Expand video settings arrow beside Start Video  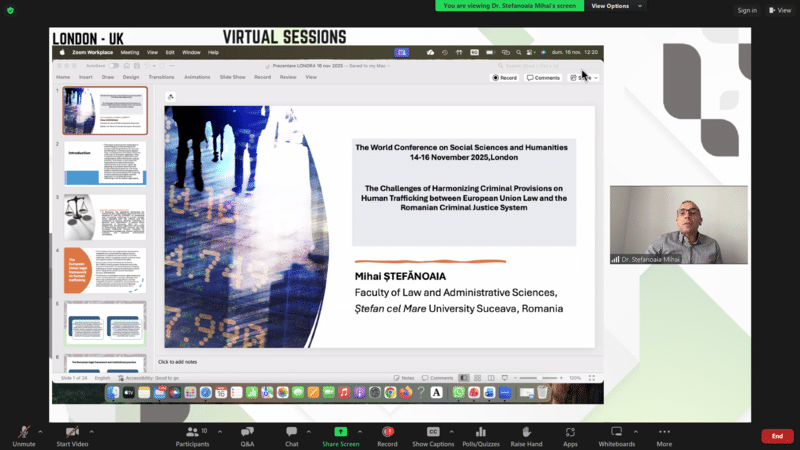96,430
